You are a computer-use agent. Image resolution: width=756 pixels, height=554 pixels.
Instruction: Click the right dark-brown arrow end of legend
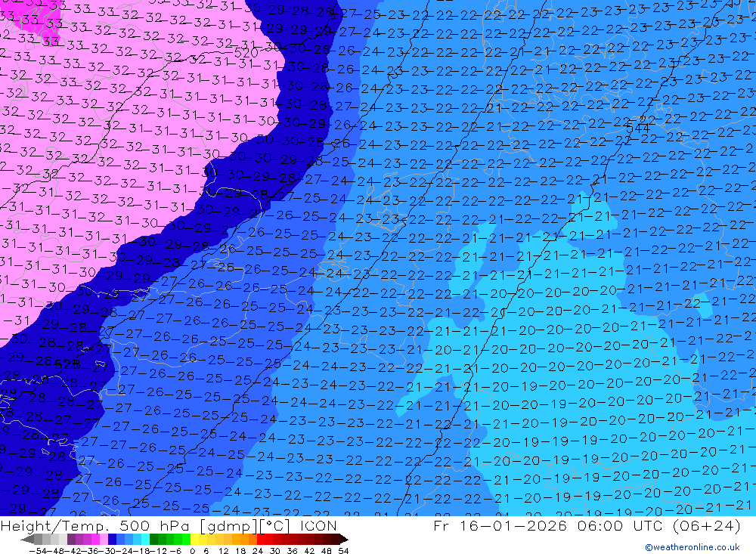point(344,540)
